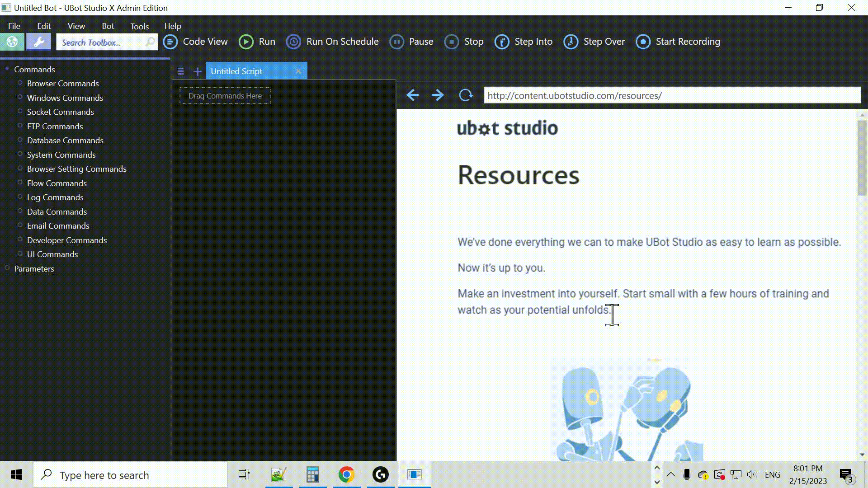Open the network tray icon

(736, 474)
